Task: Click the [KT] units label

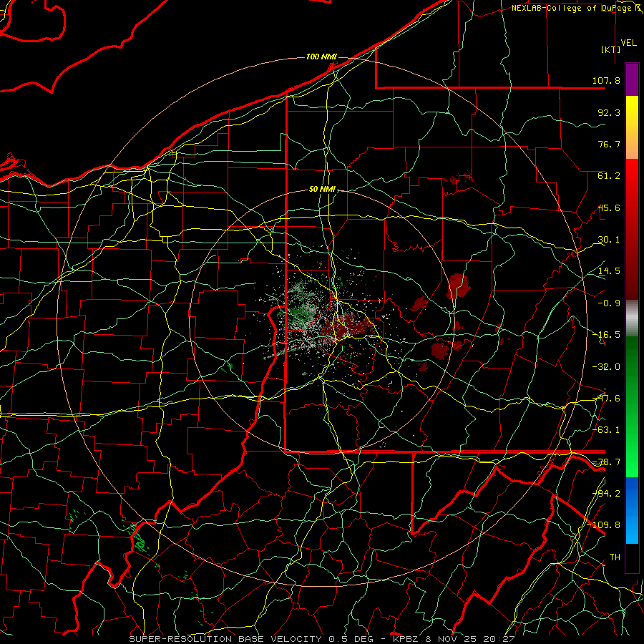Action: click(x=611, y=49)
